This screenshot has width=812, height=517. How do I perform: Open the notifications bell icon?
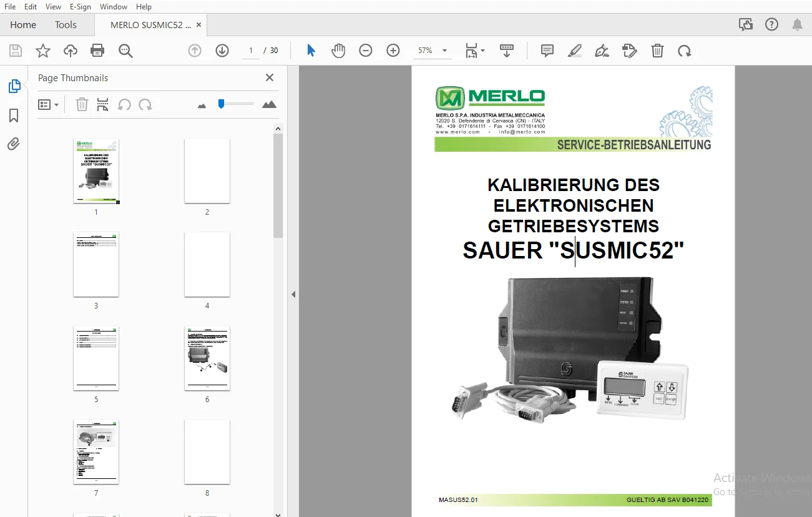[798, 24]
